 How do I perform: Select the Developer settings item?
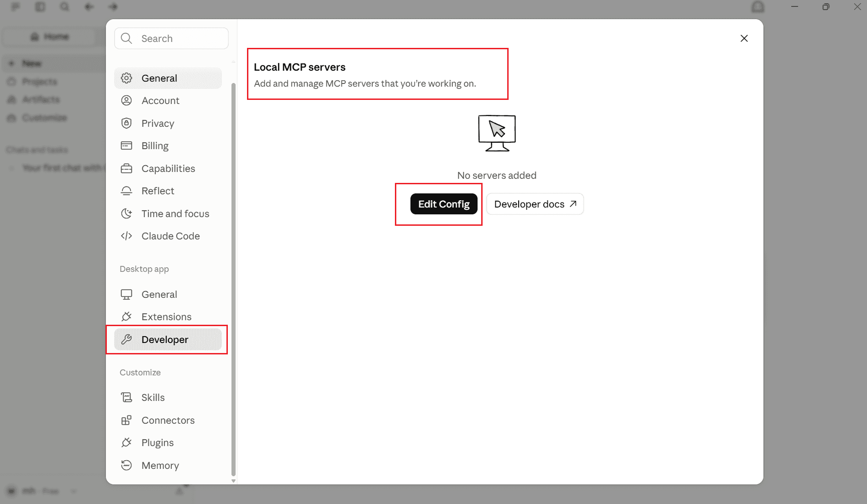tap(168, 339)
